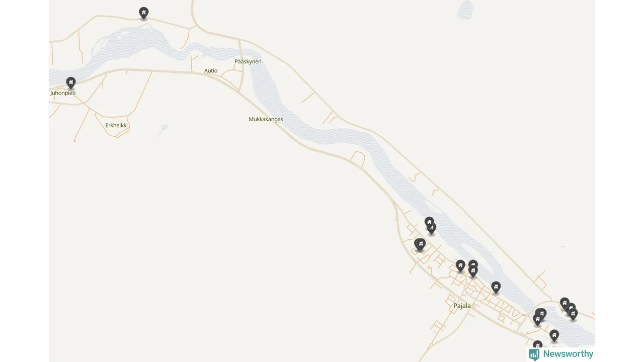The height and width of the screenshot is (362, 644).
Task: Click the Autio place label
Action: point(211,71)
